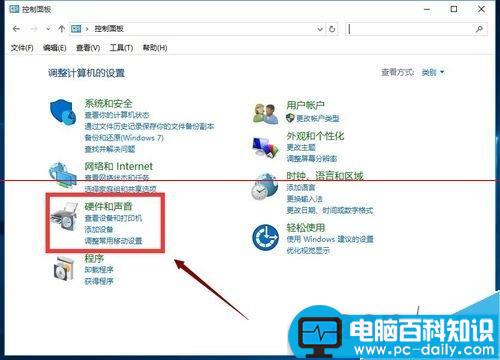The width and height of the screenshot is (500, 360).
Task: Click the 控制面板 breadcrumb in address bar
Action: [x=109, y=29]
